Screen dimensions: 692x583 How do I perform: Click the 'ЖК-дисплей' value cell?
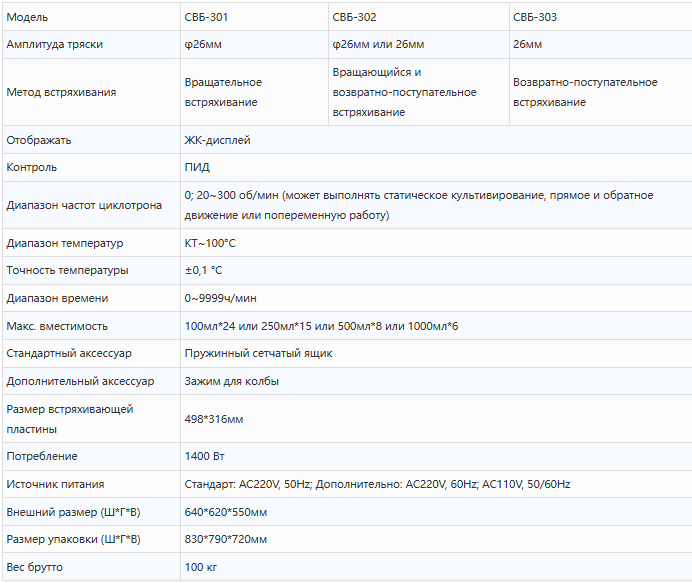tap(218, 140)
